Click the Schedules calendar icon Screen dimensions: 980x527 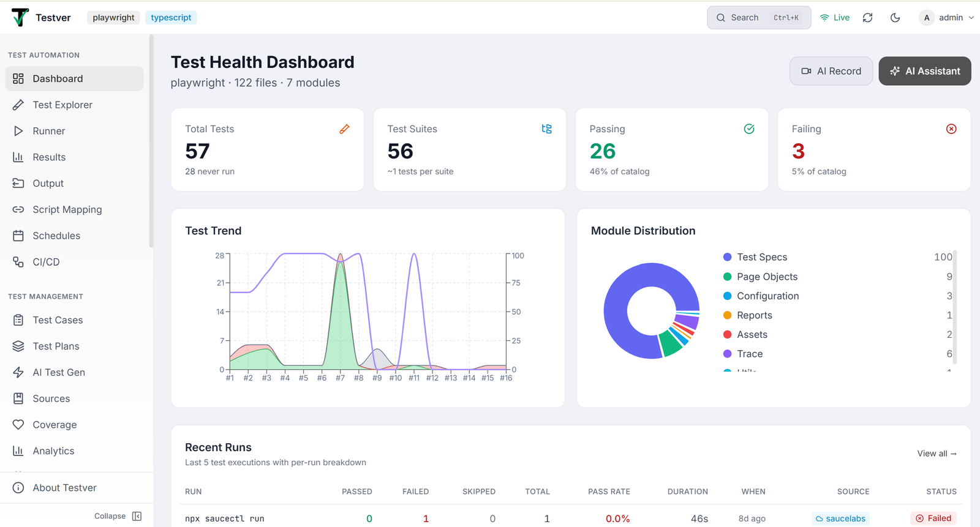click(x=18, y=236)
